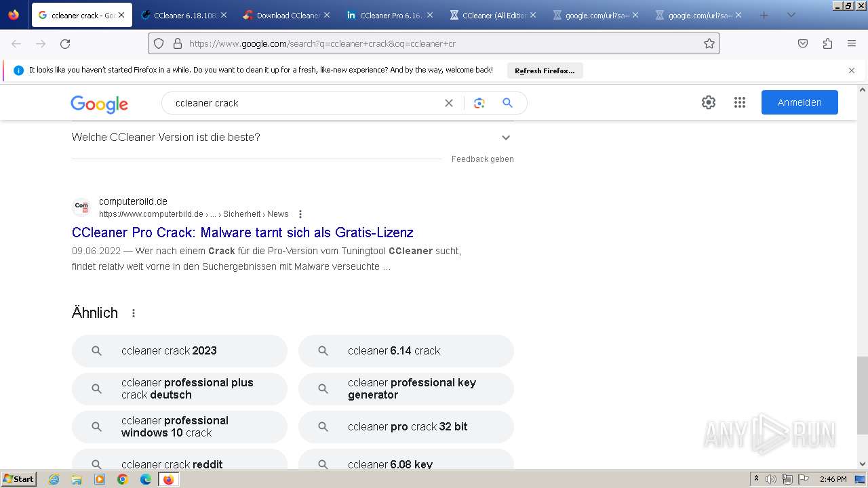Click the computerbild.de breadcrumb URL

pyautogui.click(x=194, y=214)
